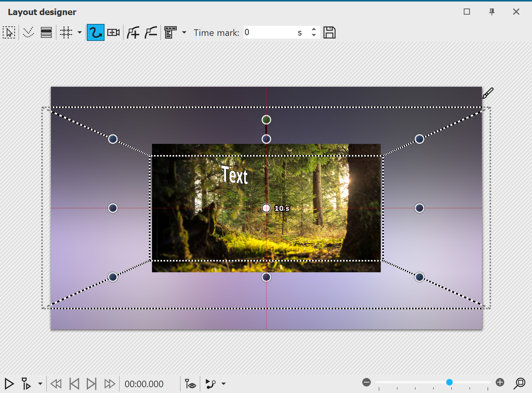Screen dimensions: 532x393
Task: Select the camera pan tool
Action: (113, 32)
